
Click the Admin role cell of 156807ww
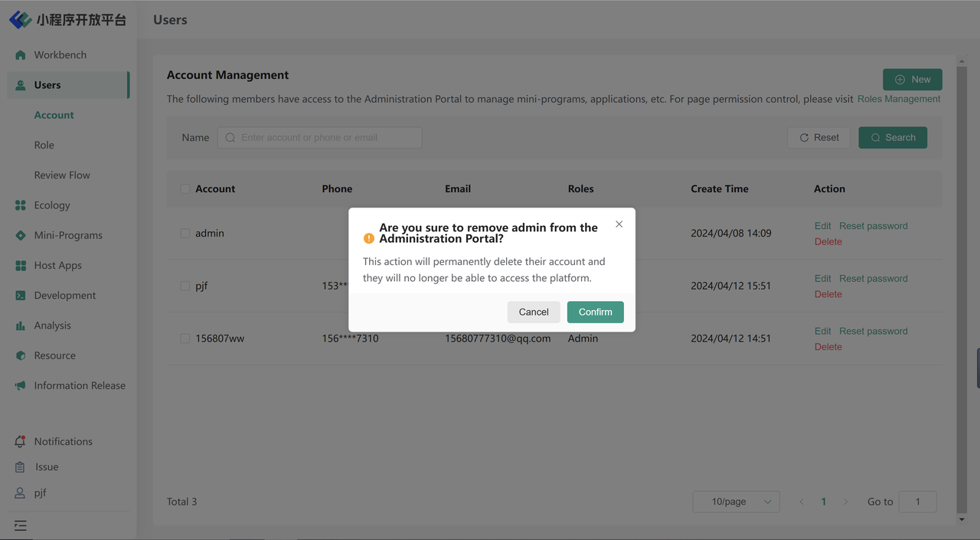coord(583,338)
